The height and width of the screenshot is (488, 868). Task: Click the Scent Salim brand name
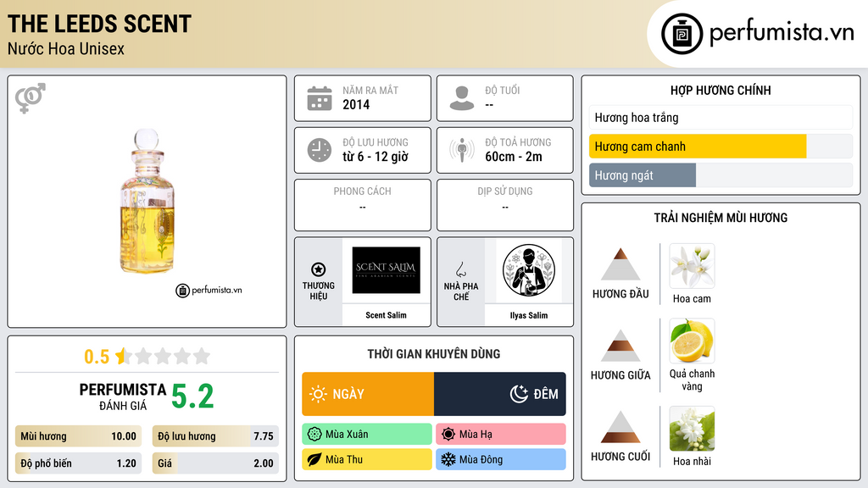click(x=386, y=315)
